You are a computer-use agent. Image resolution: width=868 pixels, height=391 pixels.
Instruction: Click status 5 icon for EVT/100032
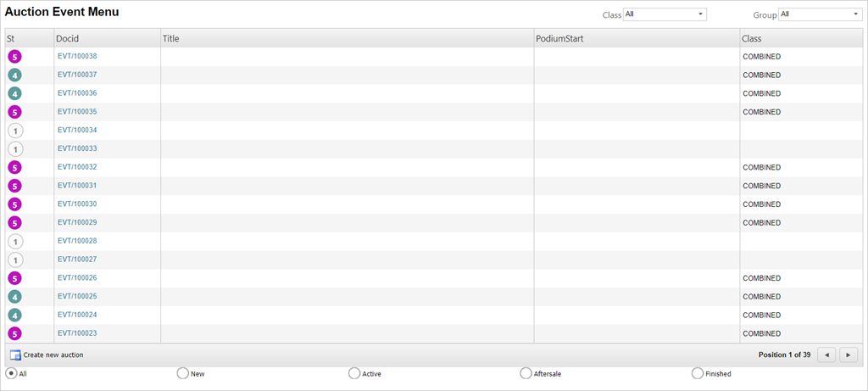14,168
